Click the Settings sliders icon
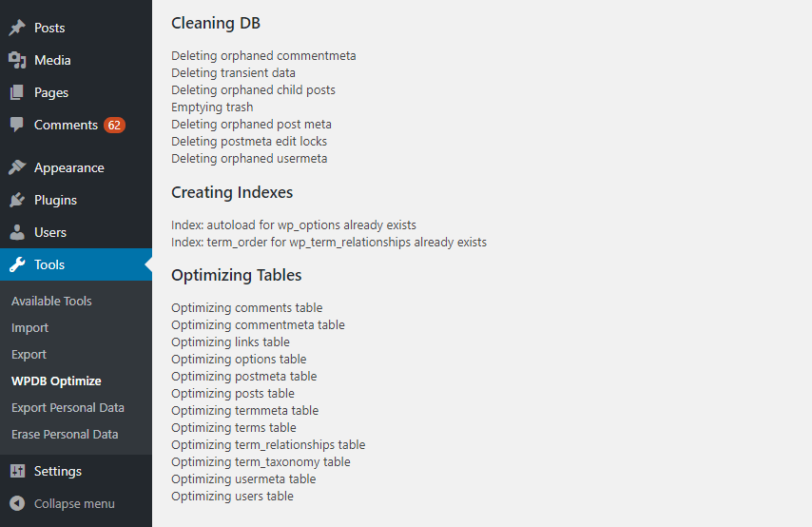This screenshot has width=812, height=527. click(17, 472)
